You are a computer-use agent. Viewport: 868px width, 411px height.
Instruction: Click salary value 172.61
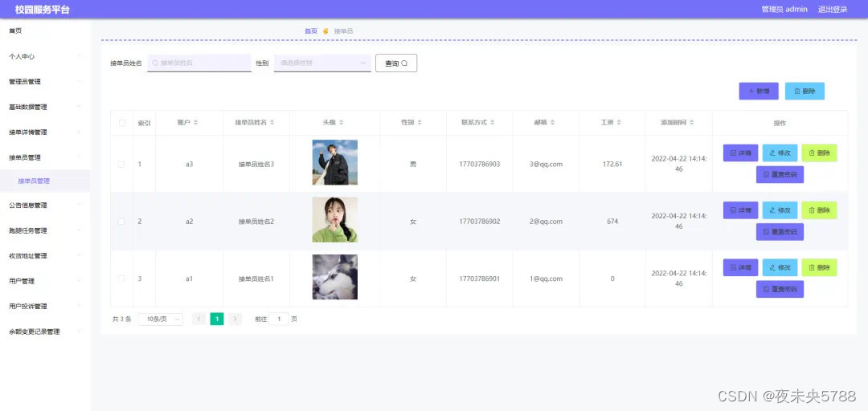tap(612, 165)
